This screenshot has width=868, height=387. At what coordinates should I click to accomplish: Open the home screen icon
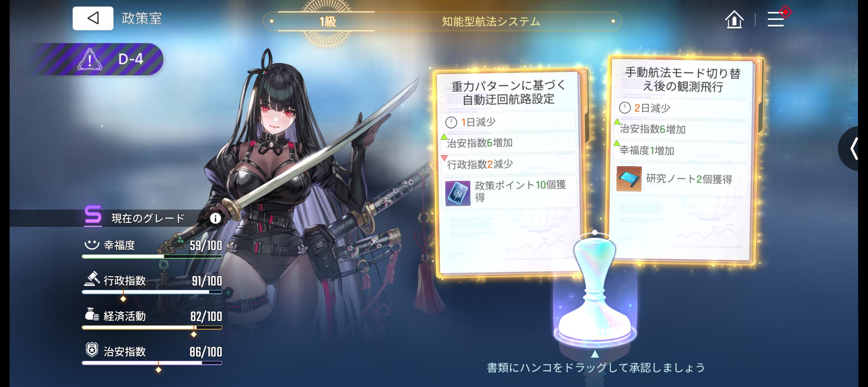click(x=734, y=19)
